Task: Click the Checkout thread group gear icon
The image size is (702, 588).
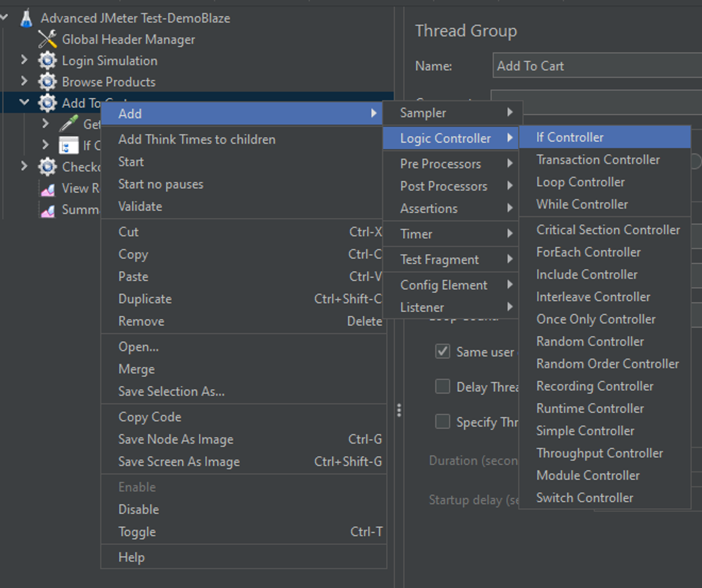Action: [x=48, y=166]
